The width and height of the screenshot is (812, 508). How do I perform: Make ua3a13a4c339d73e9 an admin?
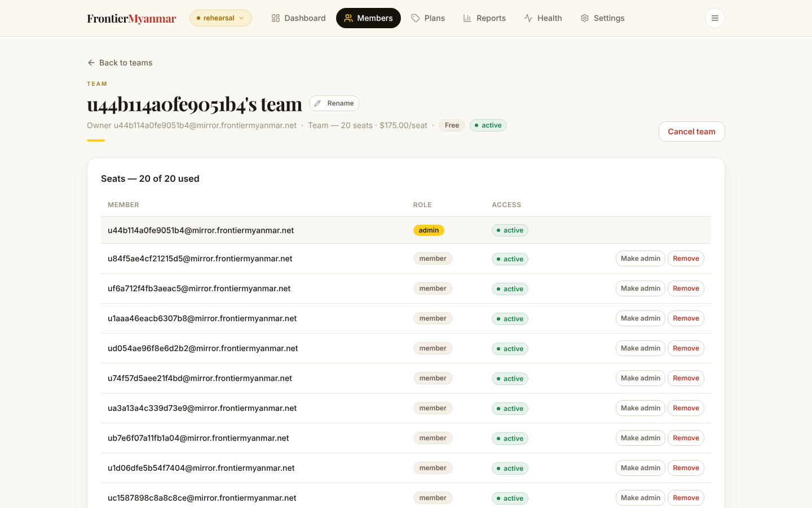641,408
